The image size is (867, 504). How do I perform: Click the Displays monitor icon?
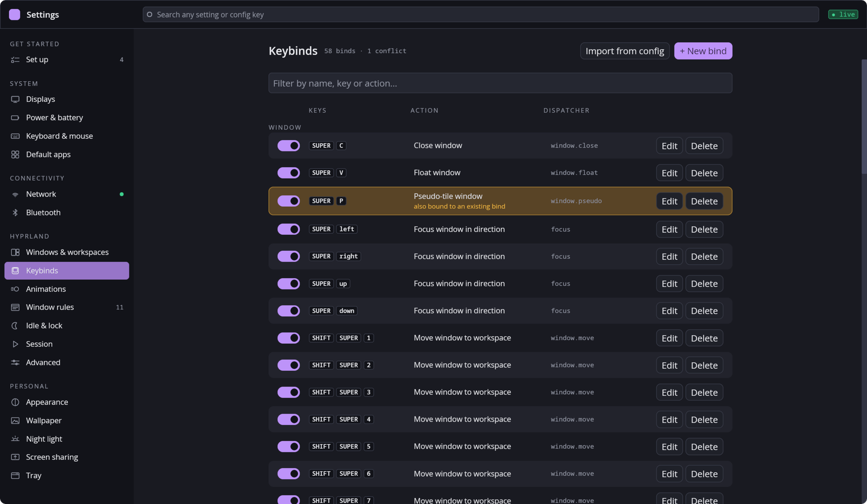tap(15, 99)
